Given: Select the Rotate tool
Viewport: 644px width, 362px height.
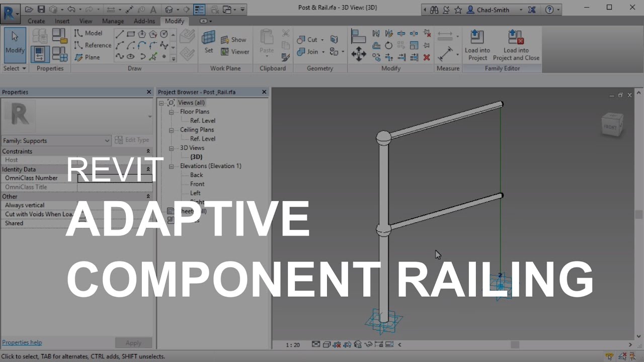Looking at the screenshot, I should click(388, 45).
